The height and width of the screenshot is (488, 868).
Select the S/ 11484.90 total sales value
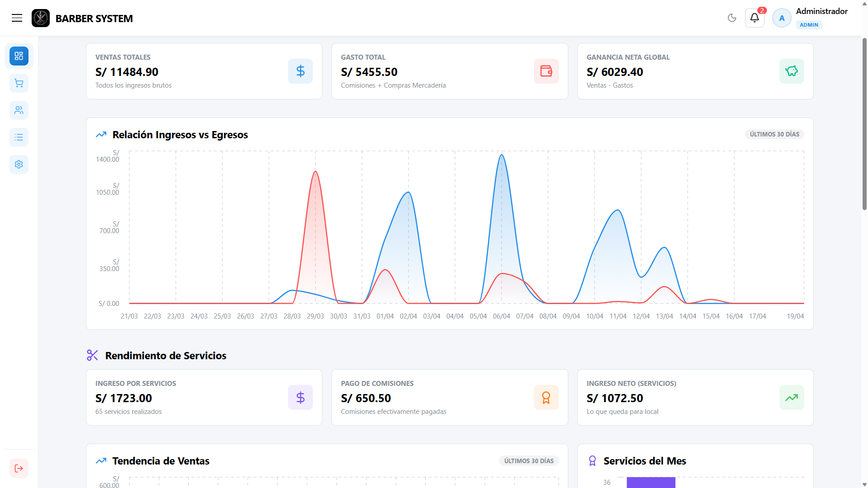pyautogui.click(x=127, y=72)
